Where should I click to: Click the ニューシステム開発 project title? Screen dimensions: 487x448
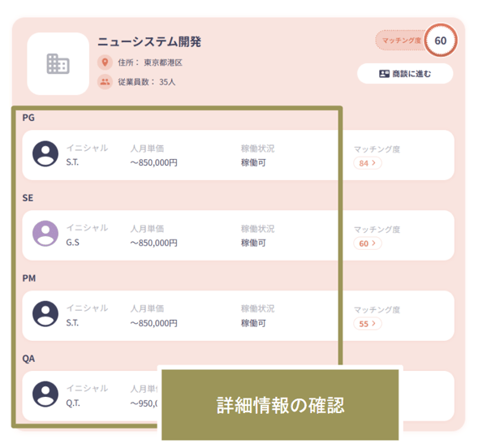point(149,41)
